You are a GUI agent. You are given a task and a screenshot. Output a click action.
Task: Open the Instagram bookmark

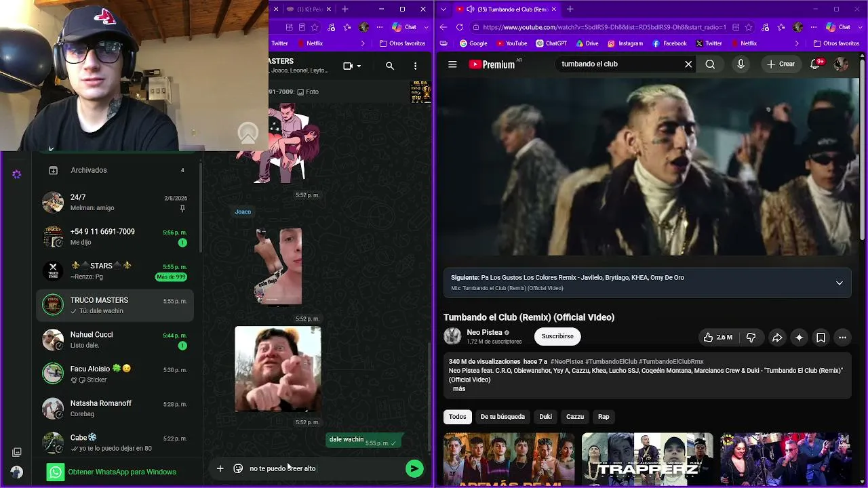click(x=625, y=43)
